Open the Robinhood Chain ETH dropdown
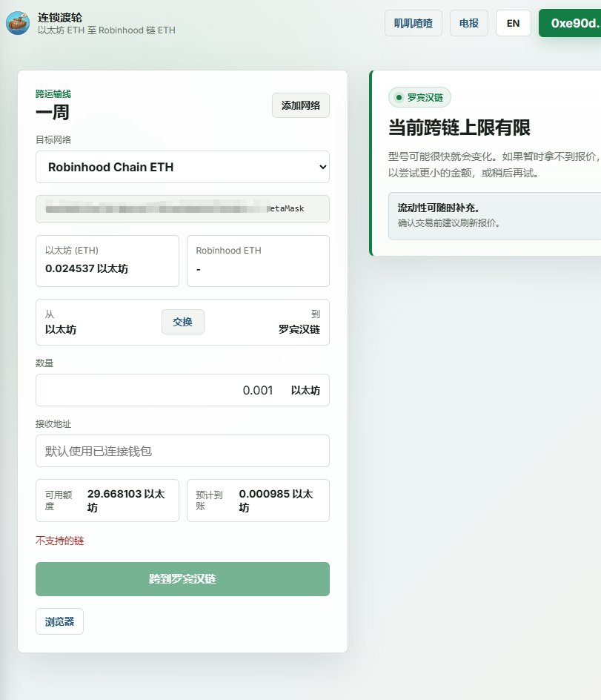 point(182,167)
